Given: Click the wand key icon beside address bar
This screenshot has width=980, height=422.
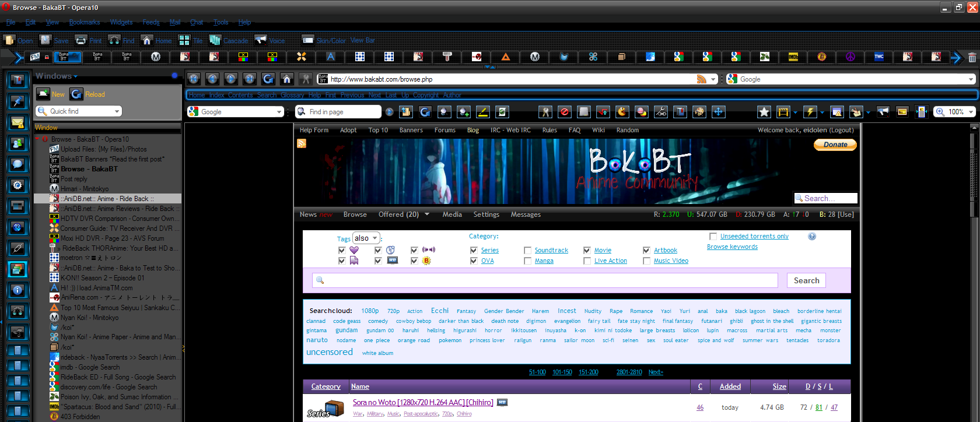Looking at the screenshot, I should click(x=305, y=79).
